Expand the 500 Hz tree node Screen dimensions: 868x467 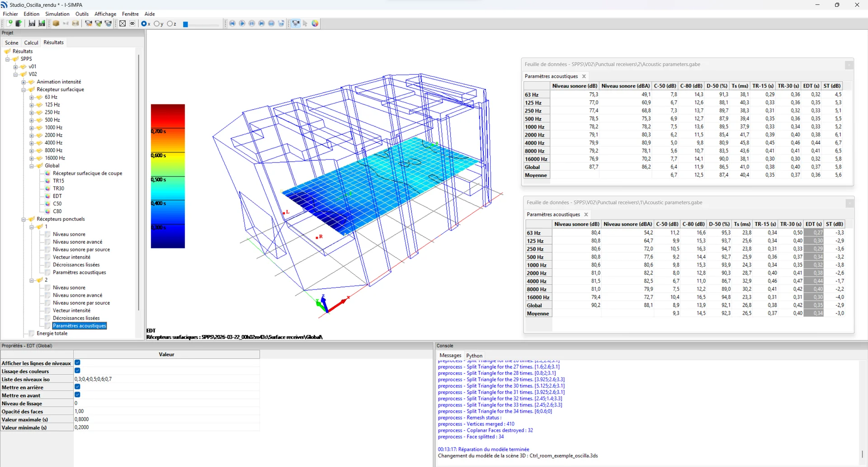(x=32, y=120)
